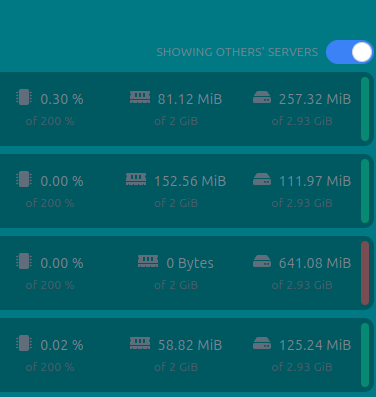
Task: Click the CPU icon next to 0.02 %
Action: 24,343
